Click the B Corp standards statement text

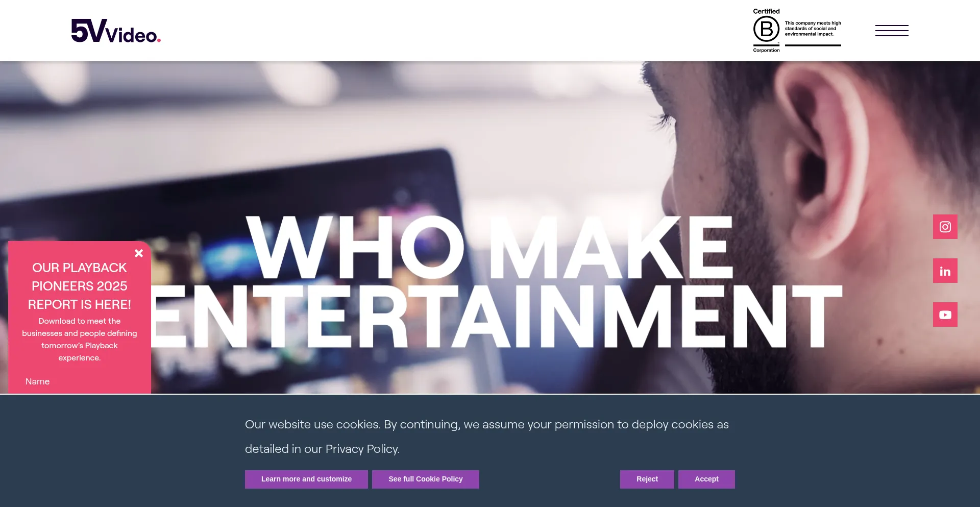tap(813, 29)
